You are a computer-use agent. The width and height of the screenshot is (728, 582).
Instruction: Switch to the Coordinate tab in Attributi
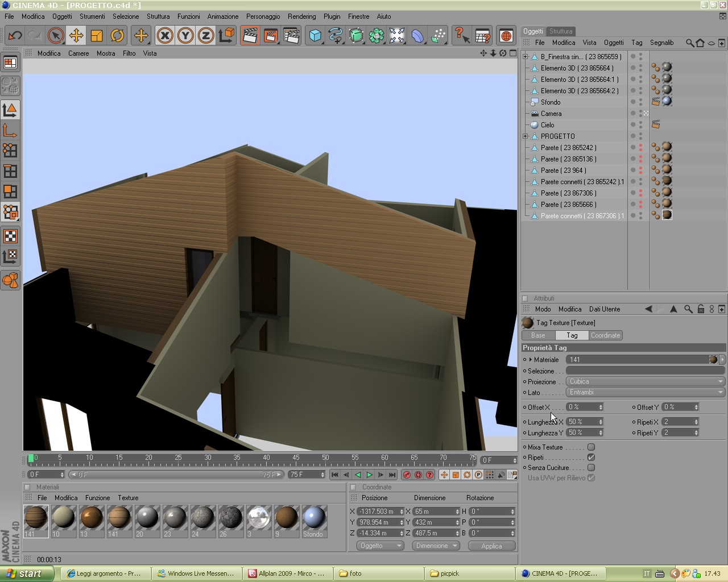[x=605, y=335]
